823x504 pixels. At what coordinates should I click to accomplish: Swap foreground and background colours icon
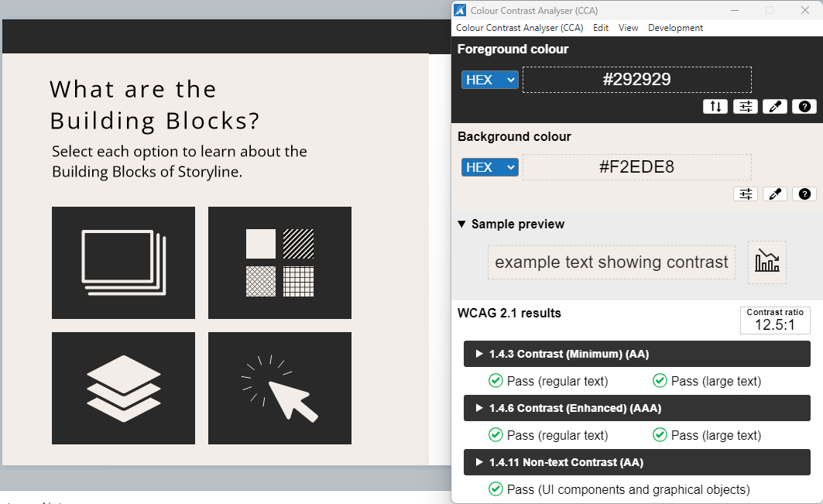(715, 107)
